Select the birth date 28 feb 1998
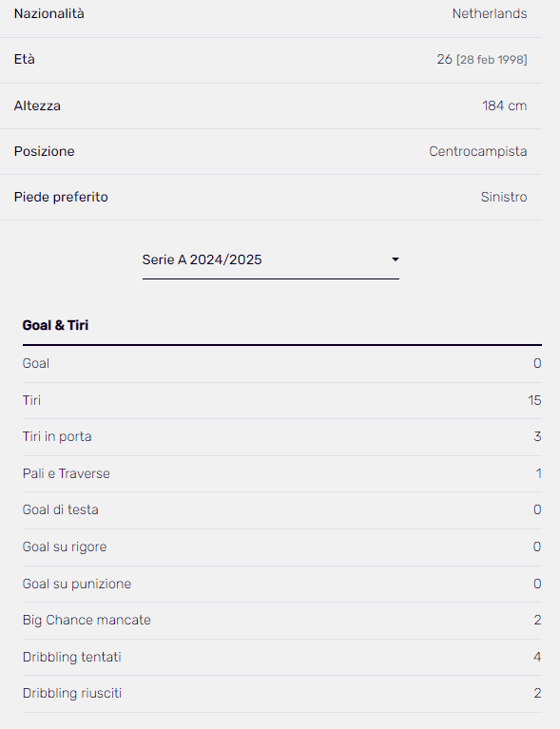This screenshot has height=729, width=560. click(492, 60)
